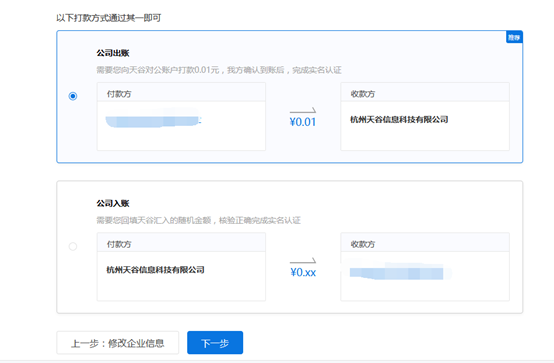Click the 下一步 button
Image resolution: width=554 pixels, height=363 pixels.
[x=215, y=342]
